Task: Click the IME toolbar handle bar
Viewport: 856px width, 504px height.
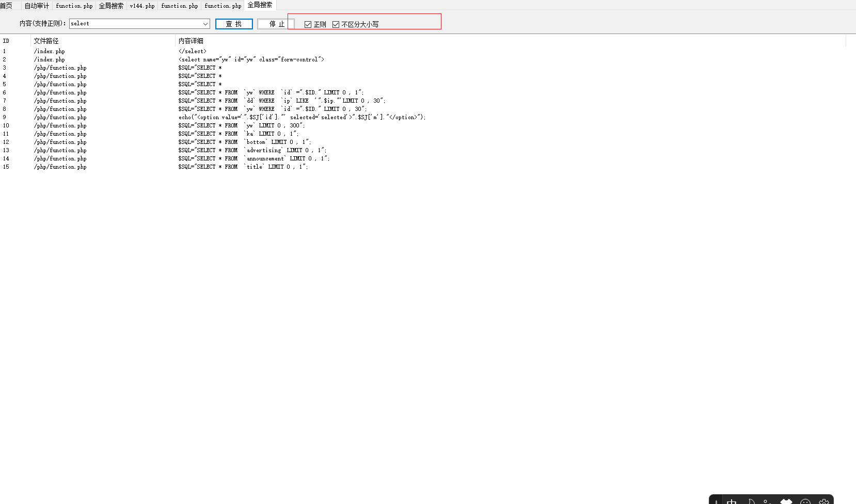Action: coord(717,500)
